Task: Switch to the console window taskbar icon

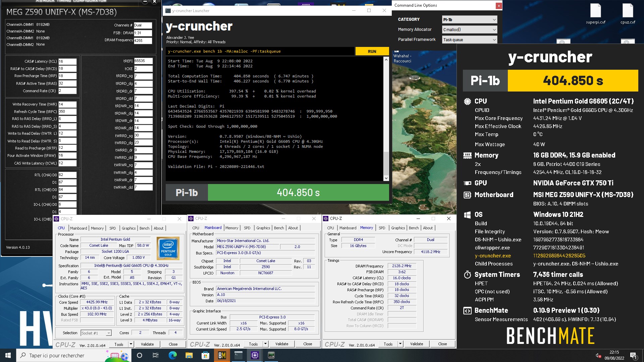Action: [238, 355]
